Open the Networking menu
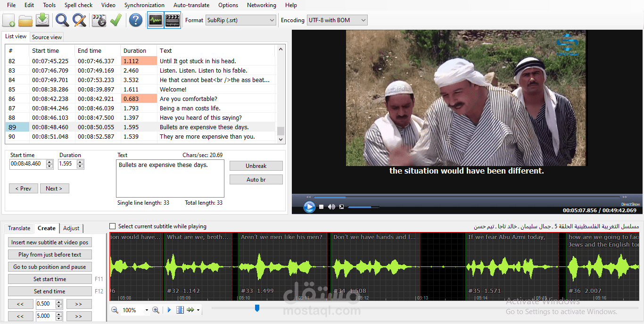This screenshot has height=324, width=644. coord(261,5)
